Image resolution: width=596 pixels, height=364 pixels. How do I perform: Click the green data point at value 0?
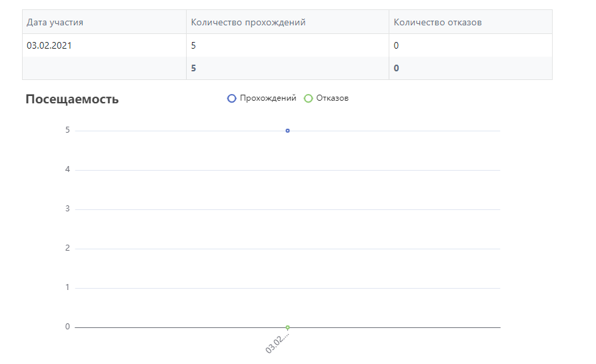click(287, 327)
